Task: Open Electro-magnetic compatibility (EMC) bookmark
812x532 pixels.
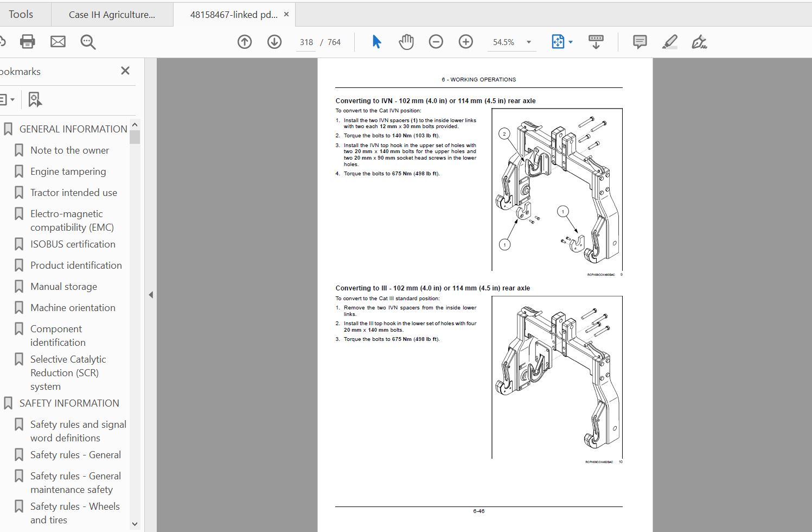Action: 72,220
